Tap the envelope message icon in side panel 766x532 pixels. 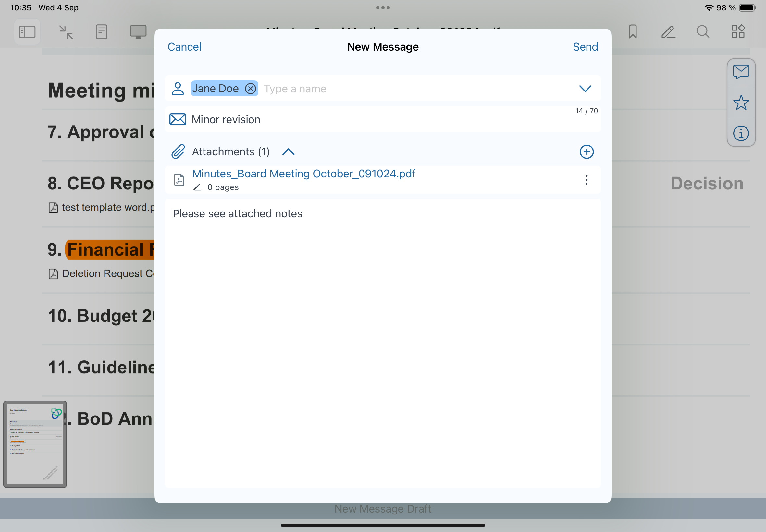(x=741, y=72)
